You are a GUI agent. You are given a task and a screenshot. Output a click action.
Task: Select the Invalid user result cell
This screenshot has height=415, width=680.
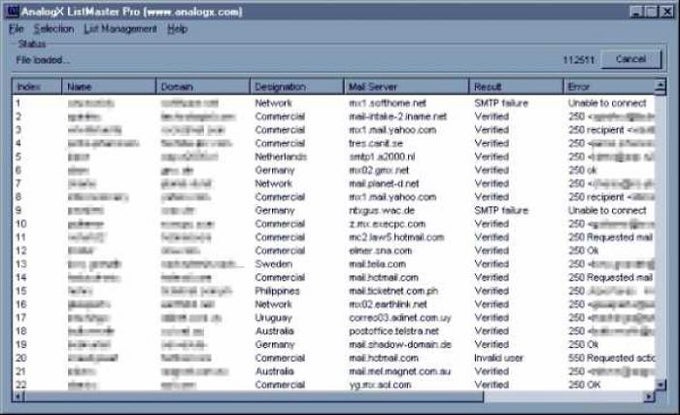click(499, 359)
